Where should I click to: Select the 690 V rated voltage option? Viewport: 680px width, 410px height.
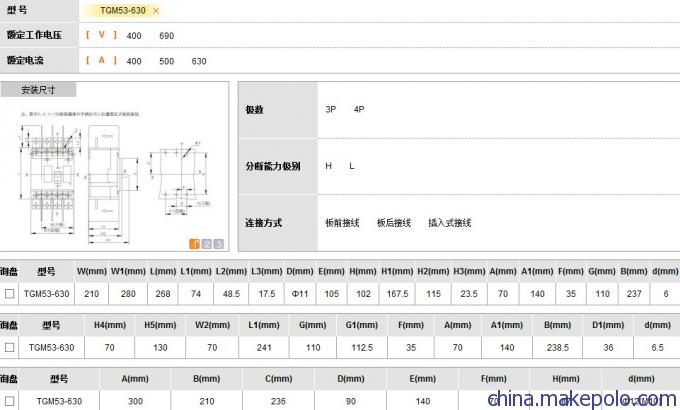coord(167,36)
